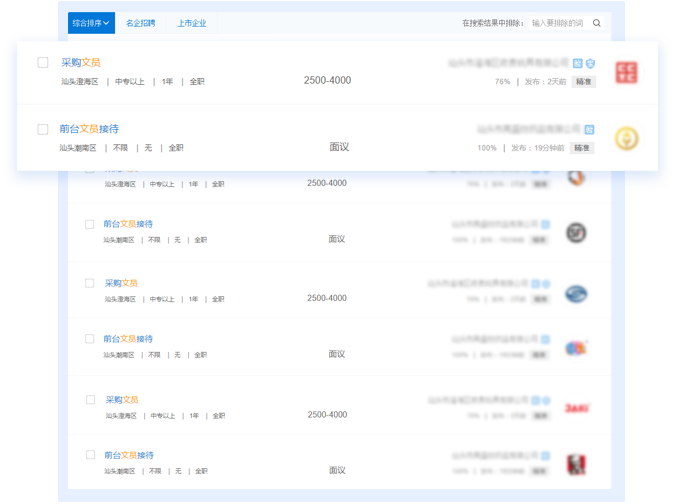Open the highlighted 采购文员 job title link
This screenshot has height=504, width=676.
pos(80,62)
